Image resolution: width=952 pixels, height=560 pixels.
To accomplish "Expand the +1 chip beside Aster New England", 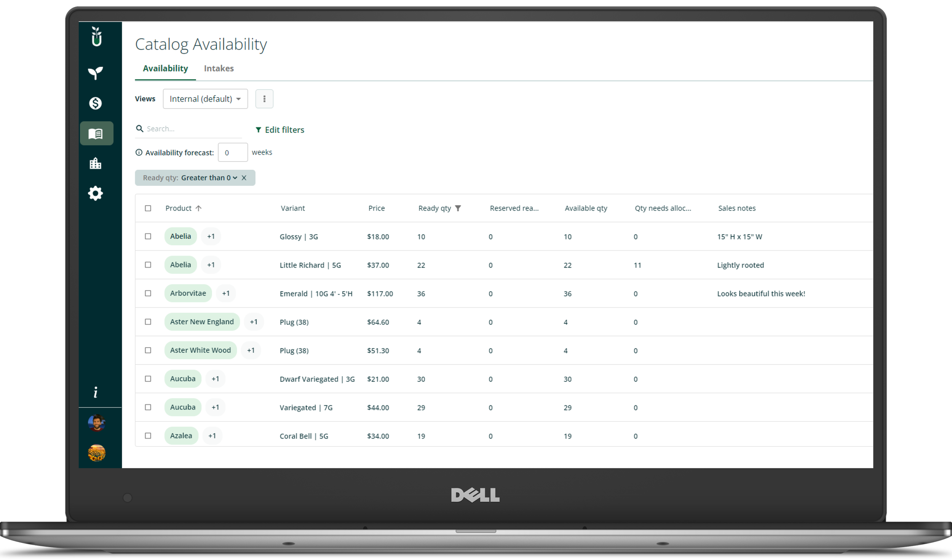I will click(x=254, y=322).
